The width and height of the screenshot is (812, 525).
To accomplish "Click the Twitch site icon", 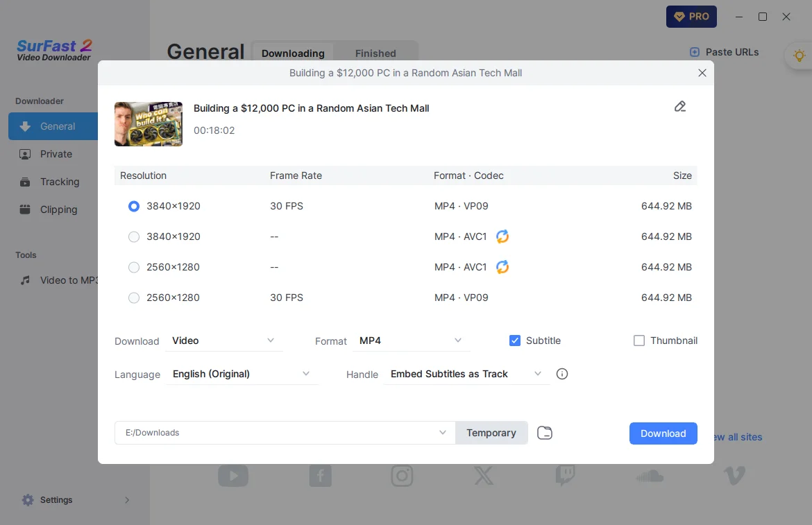I will tap(565, 475).
